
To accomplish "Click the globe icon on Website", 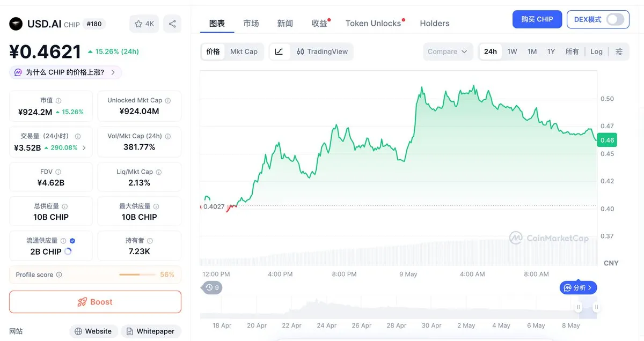I will pos(78,331).
